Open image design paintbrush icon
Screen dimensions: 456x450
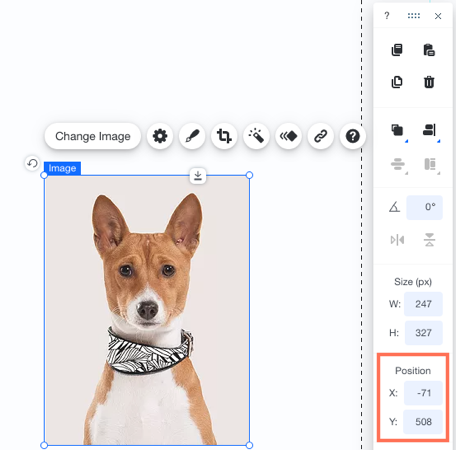192,136
